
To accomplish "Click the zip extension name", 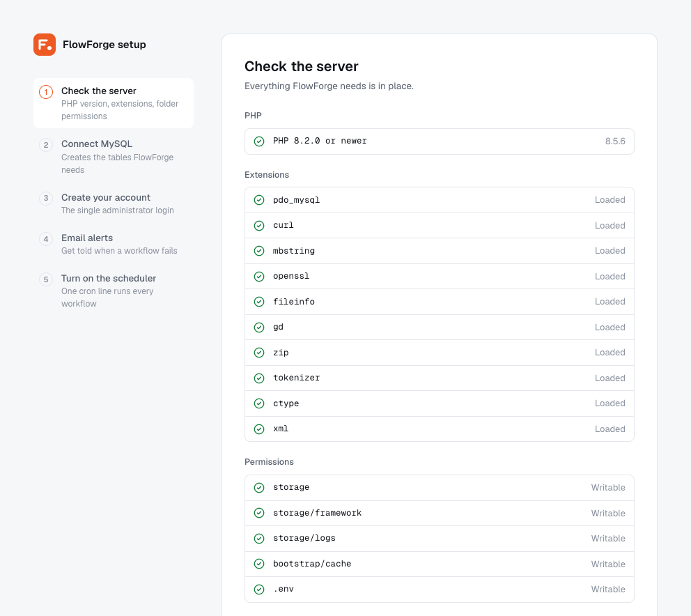I will click(x=281, y=353).
